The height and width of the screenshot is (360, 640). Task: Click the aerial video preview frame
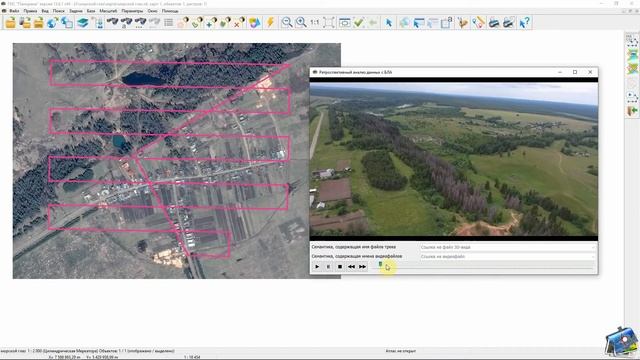[x=454, y=159]
